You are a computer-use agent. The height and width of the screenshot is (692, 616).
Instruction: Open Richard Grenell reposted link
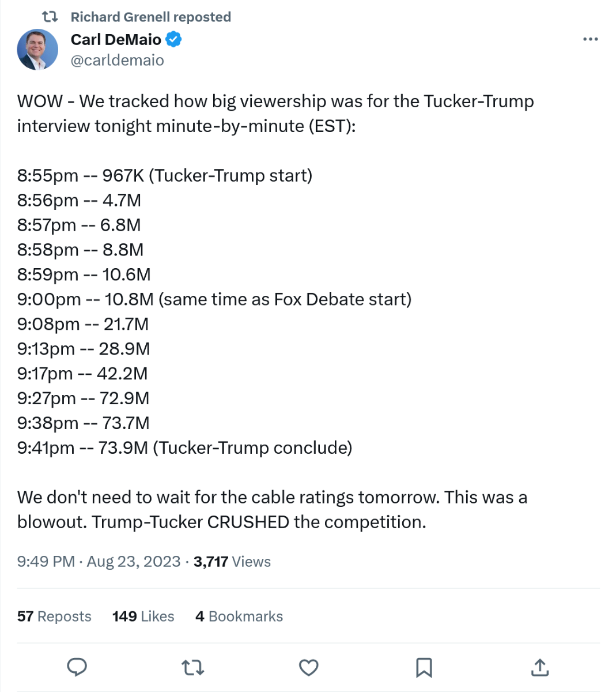(x=150, y=17)
